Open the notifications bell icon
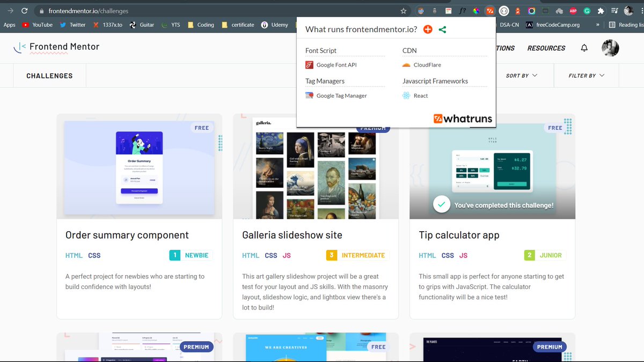 point(584,48)
